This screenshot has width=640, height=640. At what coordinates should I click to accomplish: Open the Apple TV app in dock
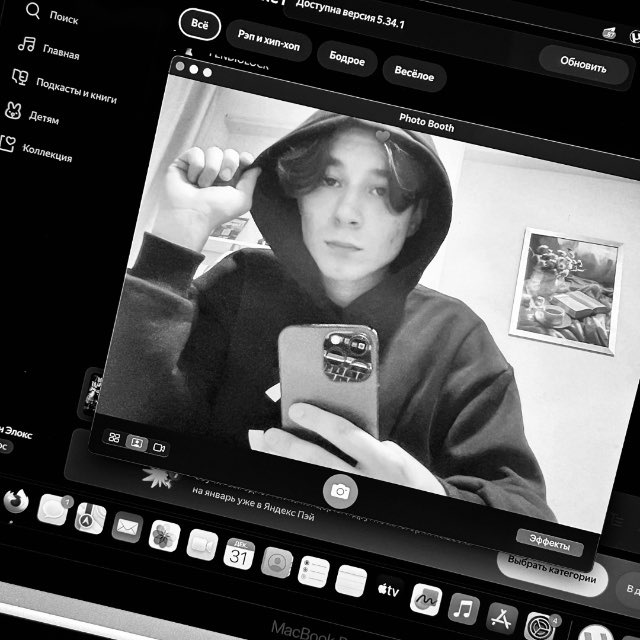coord(388,590)
